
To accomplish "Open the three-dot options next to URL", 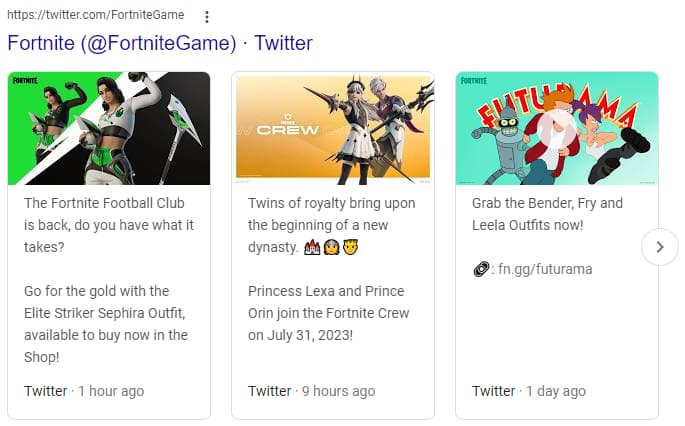I will [207, 17].
